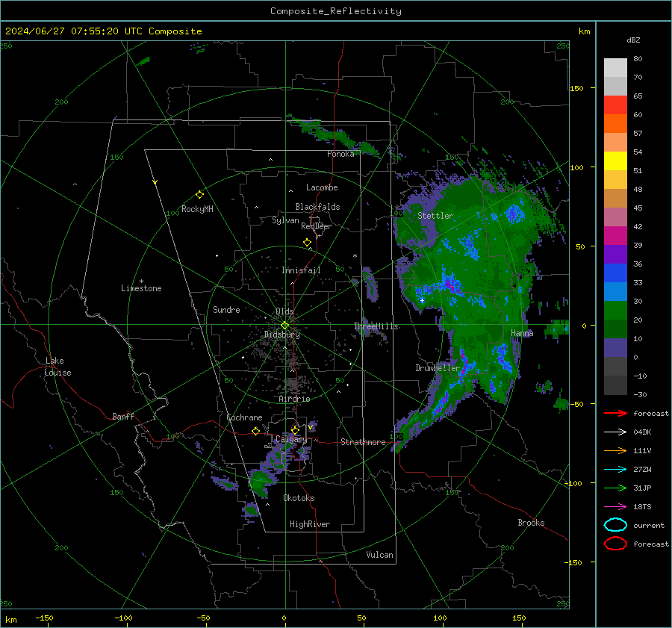The width and height of the screenshot is (672, 628).
Task: Click the RedDeer label
Action: click(317, 226)
